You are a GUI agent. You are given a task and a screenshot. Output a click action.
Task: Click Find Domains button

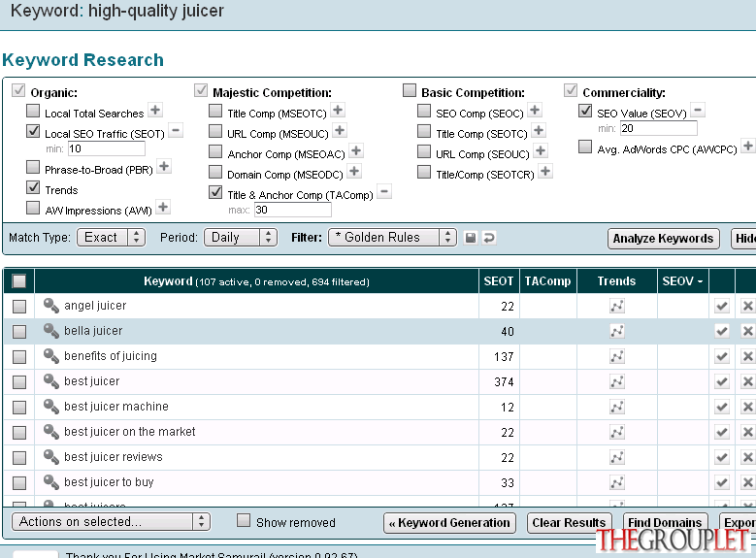(665, 523)
